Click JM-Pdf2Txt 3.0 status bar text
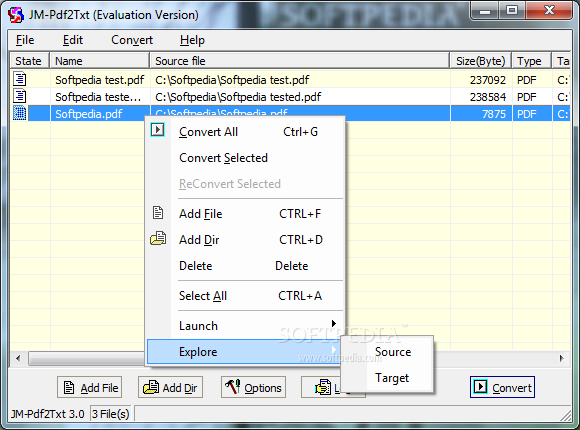 [47, 413]
